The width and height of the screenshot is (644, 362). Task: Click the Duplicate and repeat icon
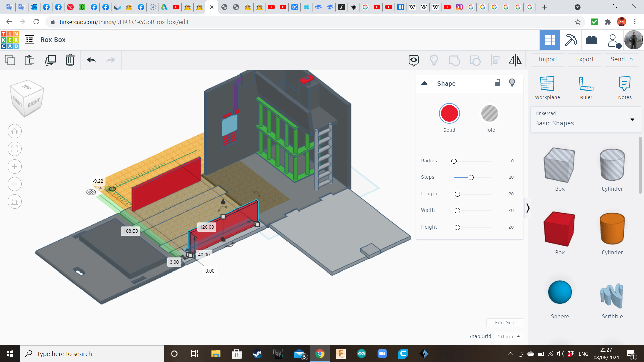click(x=50, y=60)
